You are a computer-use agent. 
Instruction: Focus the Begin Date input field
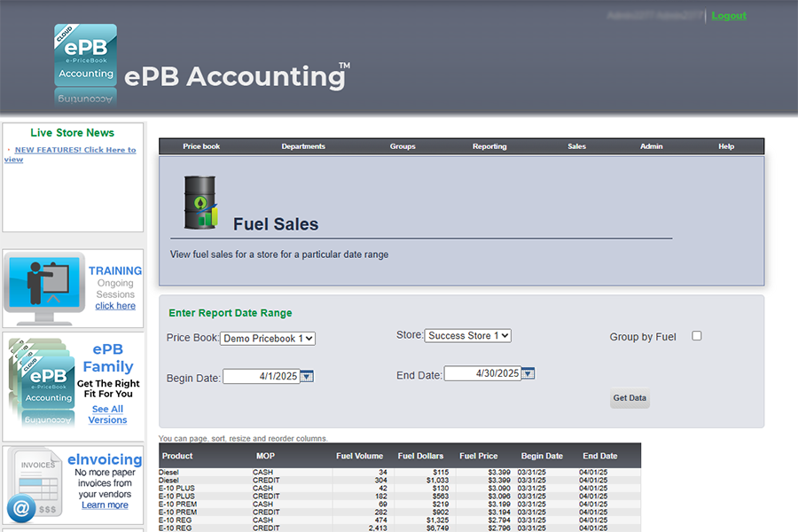(261, 376)
